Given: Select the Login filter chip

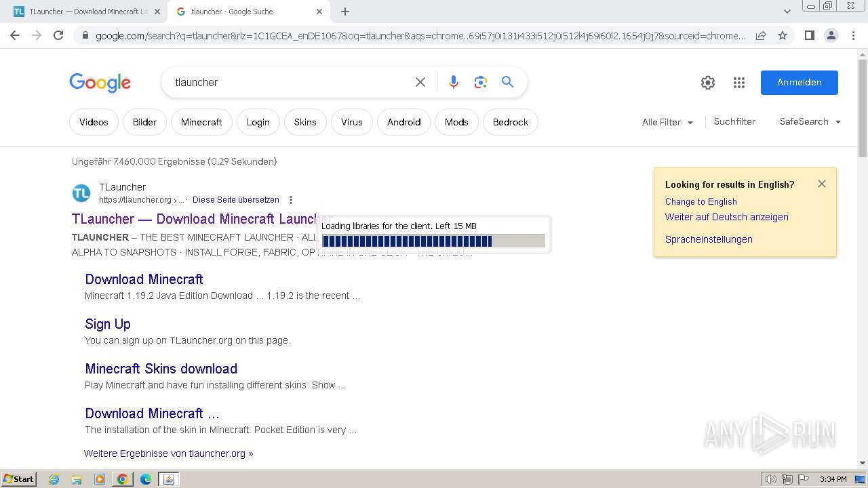Looking at the screenshot, I should point(258,122).
